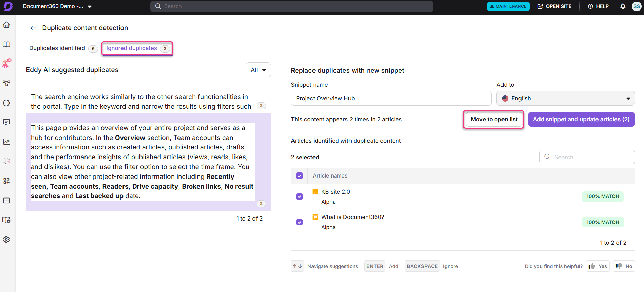
Task: Open the Settings gear icon in sidebar
Action: tap(6, 239)
